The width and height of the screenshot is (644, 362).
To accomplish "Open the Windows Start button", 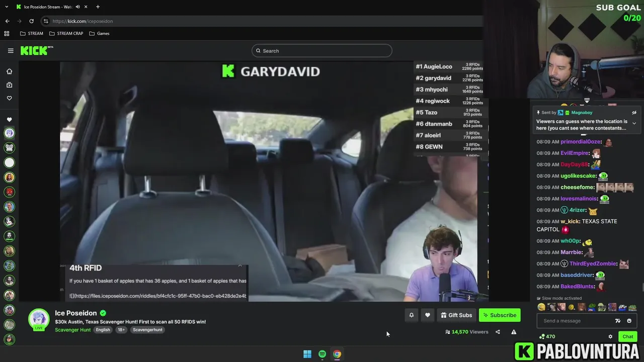I will [x=307, y=354].
